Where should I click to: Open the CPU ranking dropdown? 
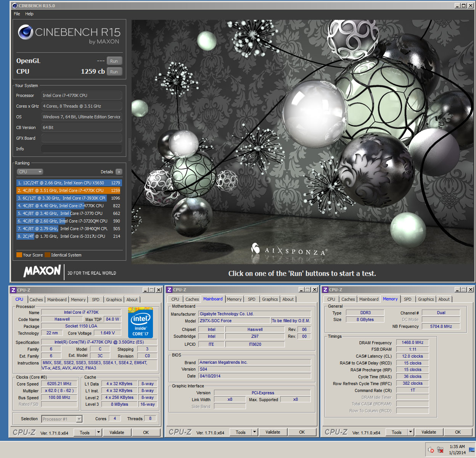click(x=30, y=172)
